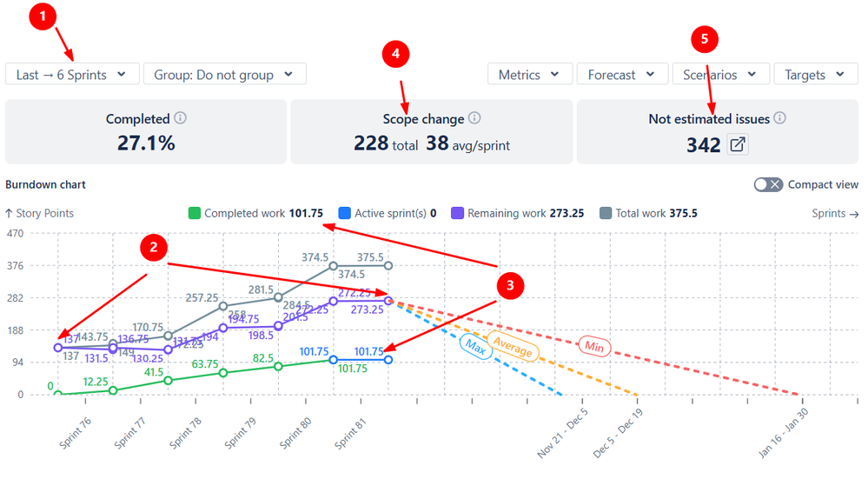Click the blue Active sprint(s) color swatch

pyautogui.click(x=344, y=213)
